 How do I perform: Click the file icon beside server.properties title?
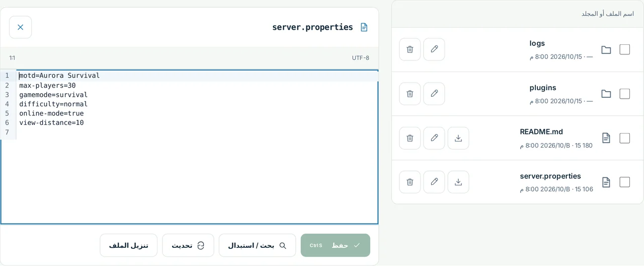[x=364, y=27]
